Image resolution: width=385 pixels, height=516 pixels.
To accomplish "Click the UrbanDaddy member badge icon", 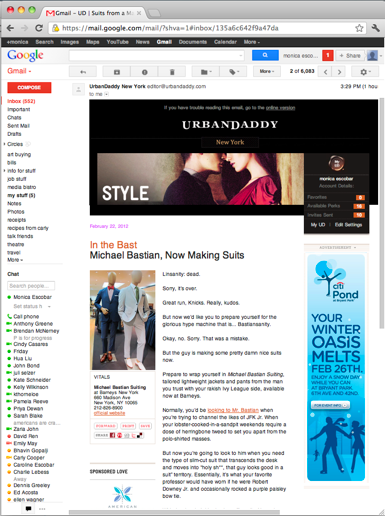I will click(x=336, y=163).
